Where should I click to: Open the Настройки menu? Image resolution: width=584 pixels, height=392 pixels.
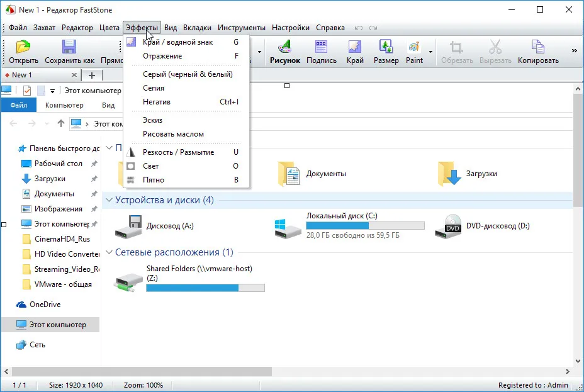291,28
